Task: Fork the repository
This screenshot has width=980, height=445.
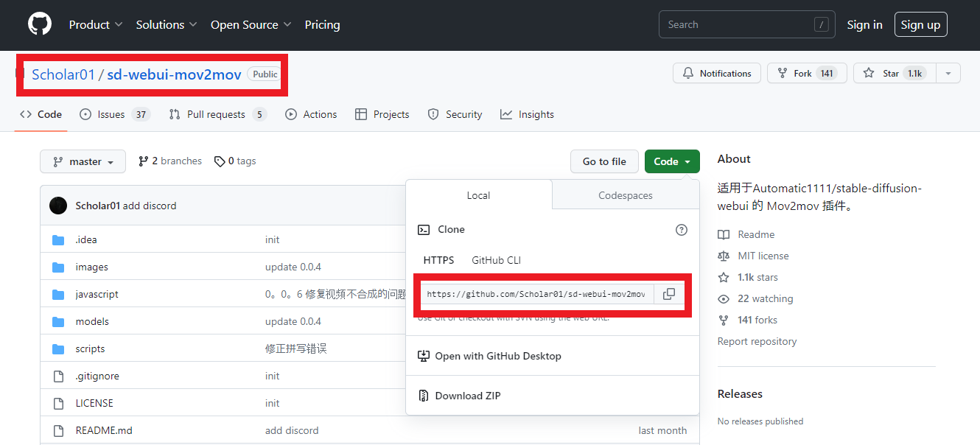Action: tap(807, 73)
